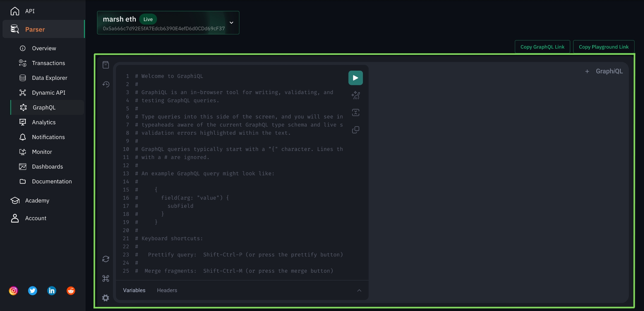Image resolution: width=644 pixels, height=311 pixels.
Task: Click the merge fragments icon
Action: (356, 113)
